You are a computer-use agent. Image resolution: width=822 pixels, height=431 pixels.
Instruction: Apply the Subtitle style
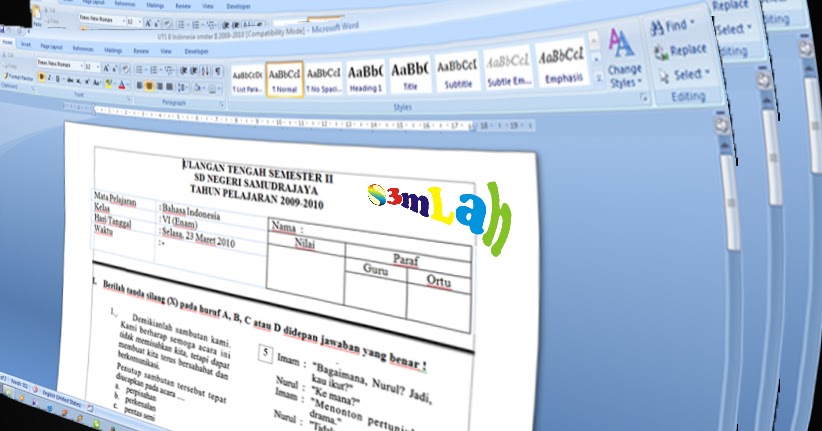457,72
